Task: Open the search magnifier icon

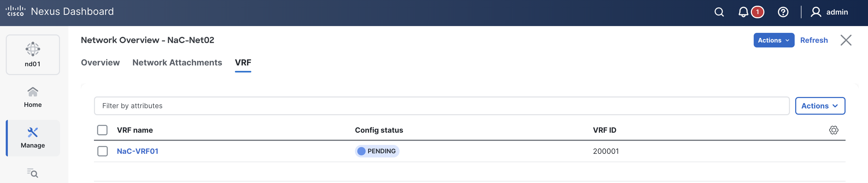Action: pos(719,12)
